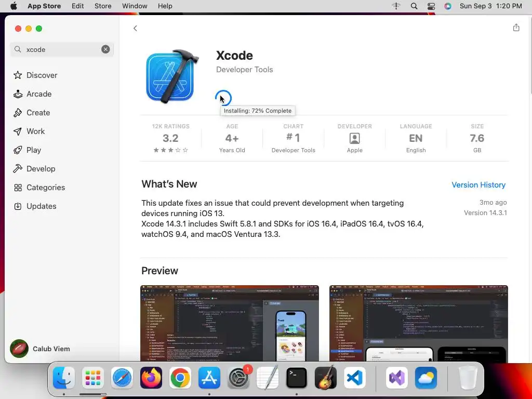
Task: Open the Edit menu
Action: pos(78,6)
